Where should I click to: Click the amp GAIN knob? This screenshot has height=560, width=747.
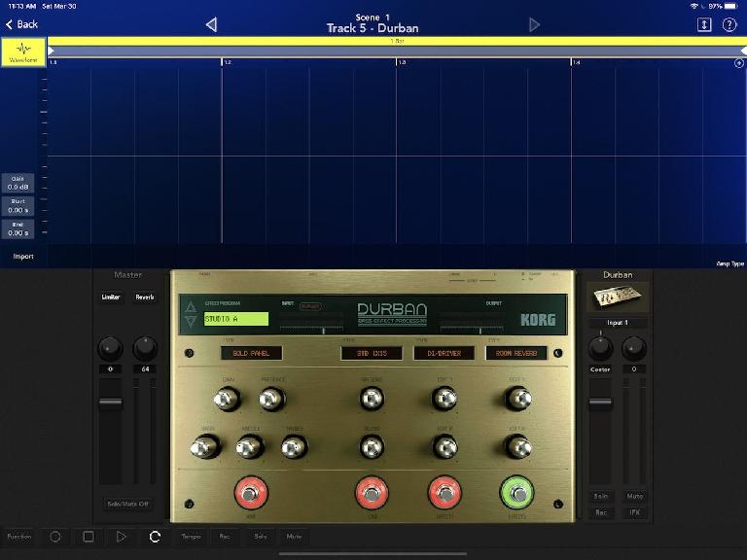pyautogui.click(x=227, y=399)
